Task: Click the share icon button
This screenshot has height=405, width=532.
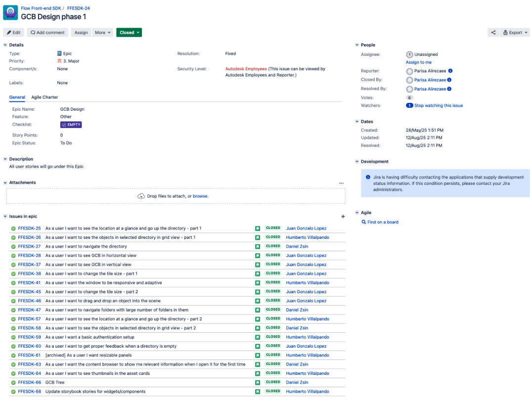Action: pos(493,33)
